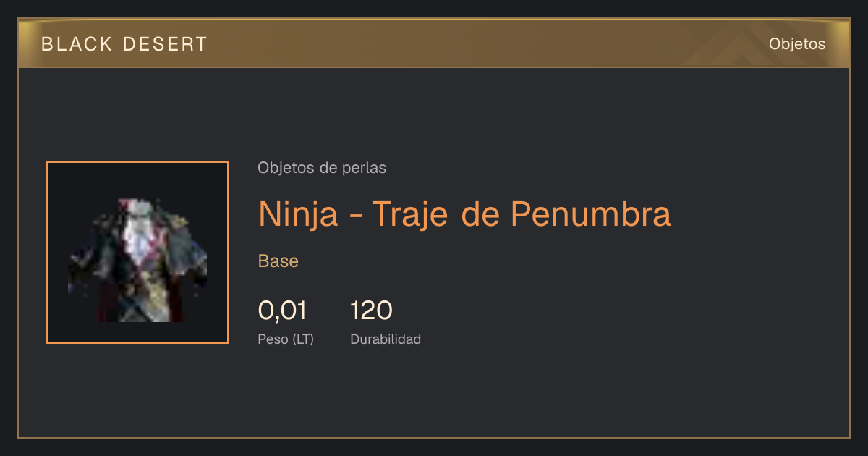Select the Base grade label

(x=278, y=261)
